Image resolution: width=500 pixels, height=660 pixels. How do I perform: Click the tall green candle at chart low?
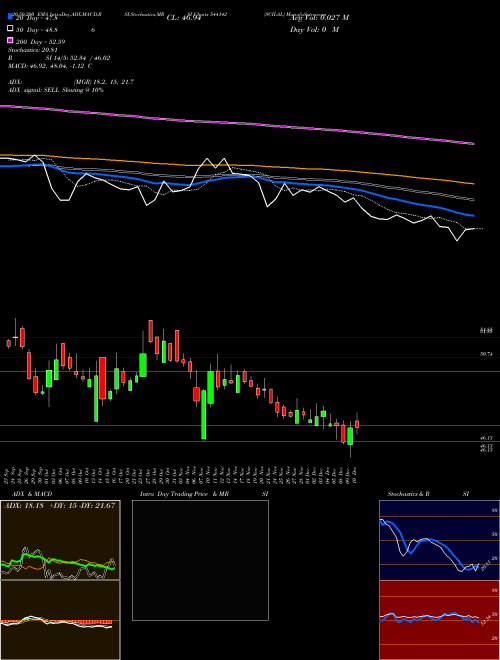tap(204, 414)
